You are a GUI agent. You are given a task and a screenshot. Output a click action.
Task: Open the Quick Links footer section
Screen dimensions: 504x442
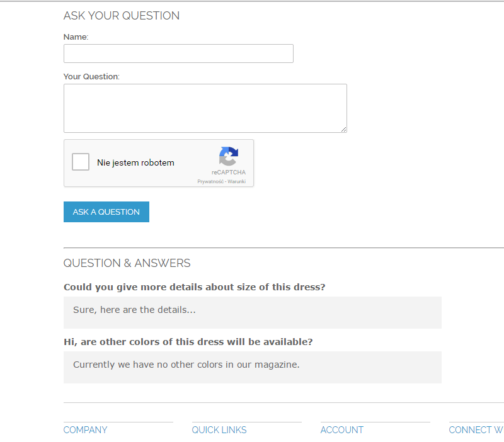(219, 430)
